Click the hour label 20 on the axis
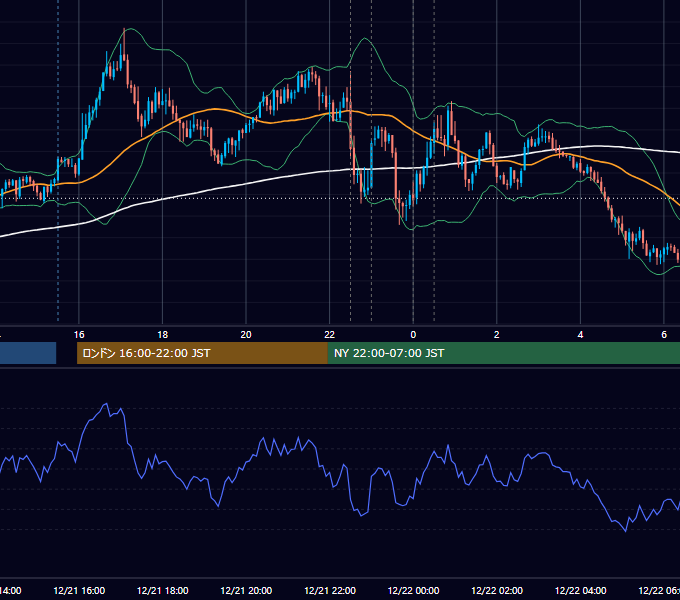Screen dimensions: 680x600 pyautogui.click(x=246, y=335)
